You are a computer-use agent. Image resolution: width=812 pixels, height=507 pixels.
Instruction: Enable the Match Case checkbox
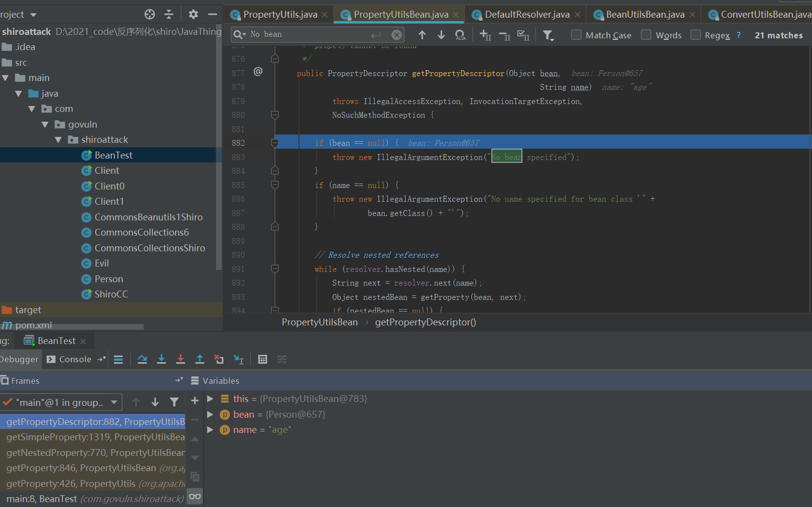coord(576,35)
